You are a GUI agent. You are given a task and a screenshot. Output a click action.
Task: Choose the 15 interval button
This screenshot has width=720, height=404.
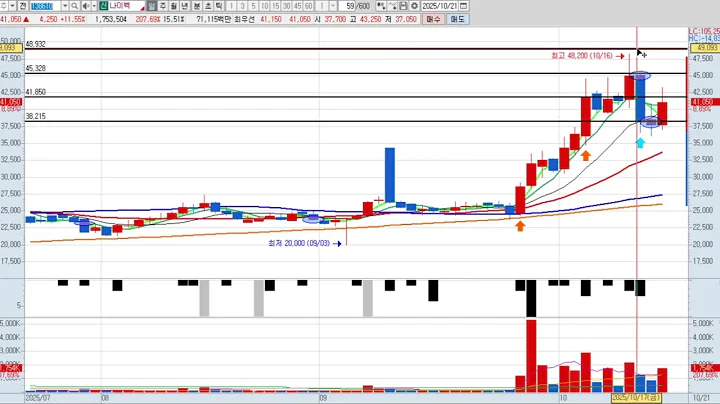[x=276, y=6]
